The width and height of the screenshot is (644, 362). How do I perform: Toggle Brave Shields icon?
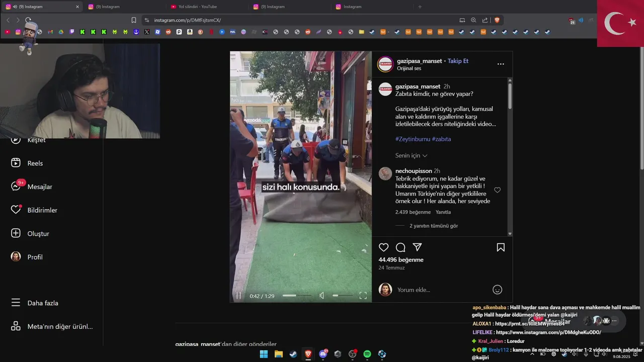point(497,20)
